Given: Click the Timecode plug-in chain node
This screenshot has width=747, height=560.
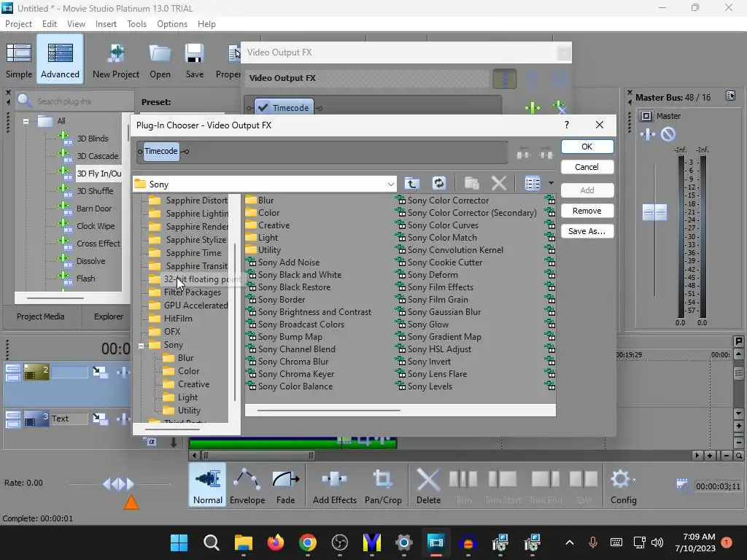Looking at the screenshot, I should click(x=161, y=152).
